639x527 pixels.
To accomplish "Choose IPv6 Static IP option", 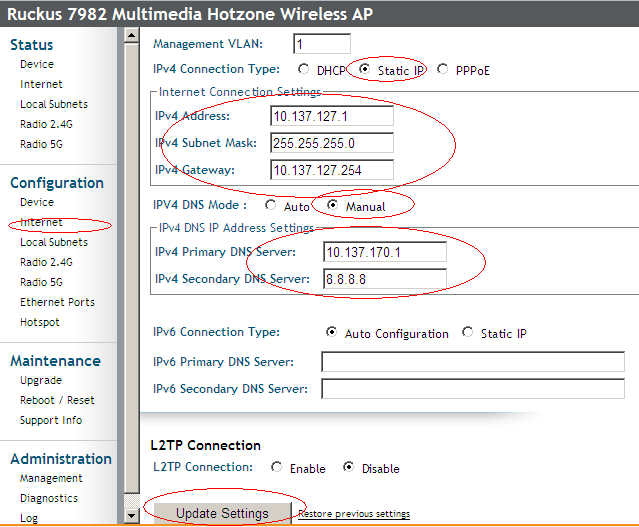I will [467, 332].
